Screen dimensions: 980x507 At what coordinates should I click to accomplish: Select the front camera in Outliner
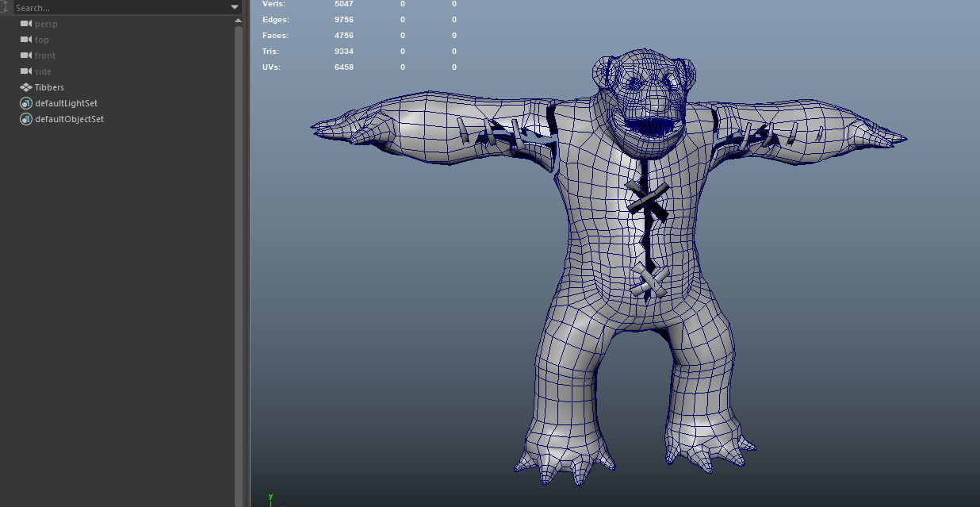pyautogui.click(x=45, y=56)
